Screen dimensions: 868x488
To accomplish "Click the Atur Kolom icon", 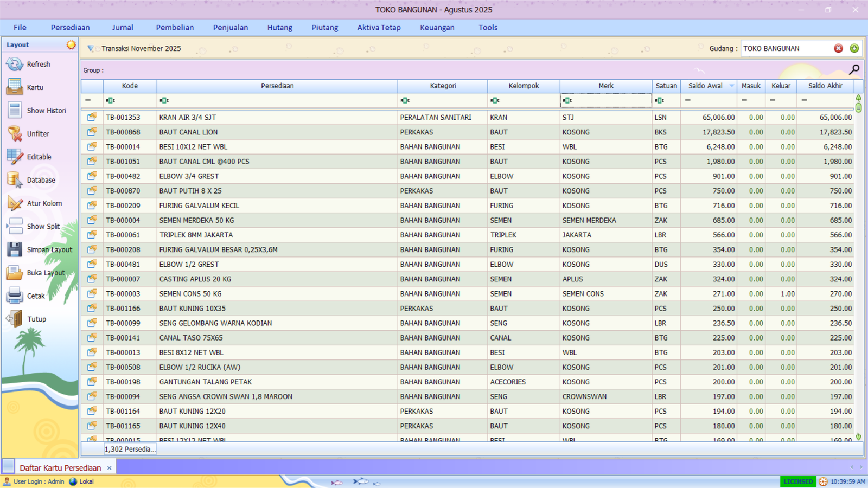I will click(15, 203).
